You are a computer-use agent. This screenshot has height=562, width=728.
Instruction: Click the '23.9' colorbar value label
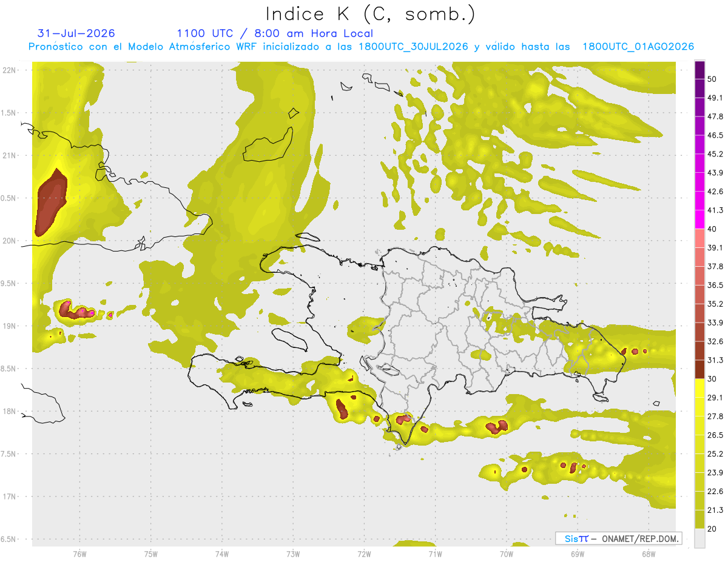[x=715, y=473]
